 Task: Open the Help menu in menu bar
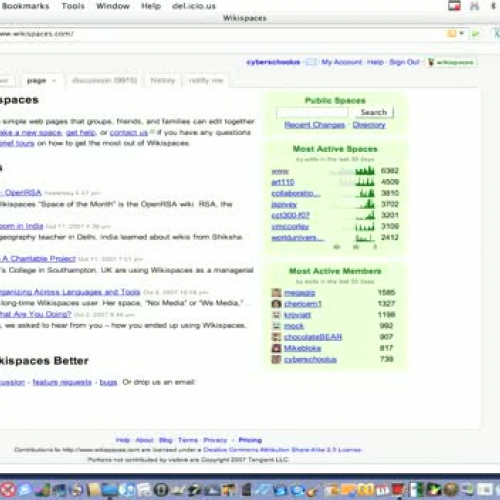pyautogui.click(x=151, y=6)
